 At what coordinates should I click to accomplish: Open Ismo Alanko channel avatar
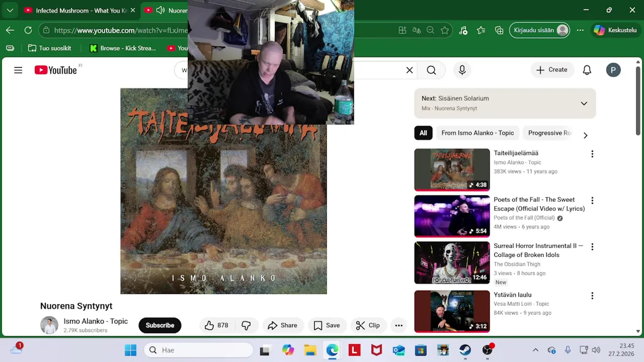point(49,325)
